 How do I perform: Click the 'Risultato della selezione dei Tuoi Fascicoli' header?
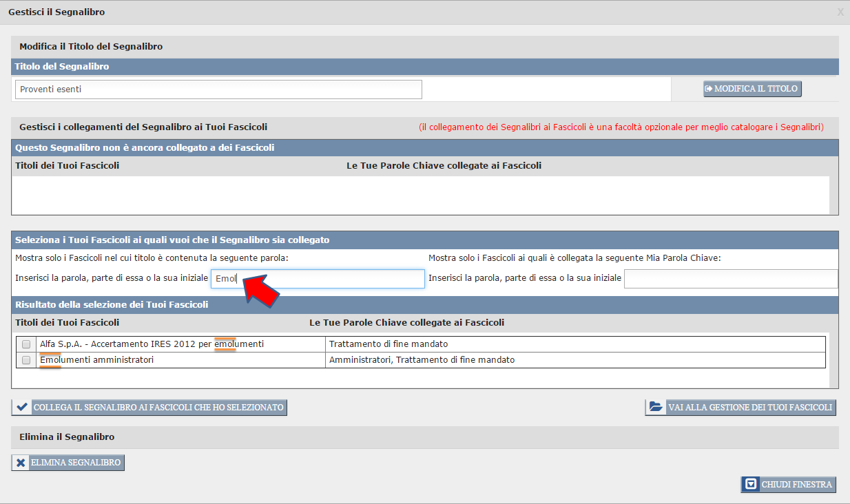112,304
